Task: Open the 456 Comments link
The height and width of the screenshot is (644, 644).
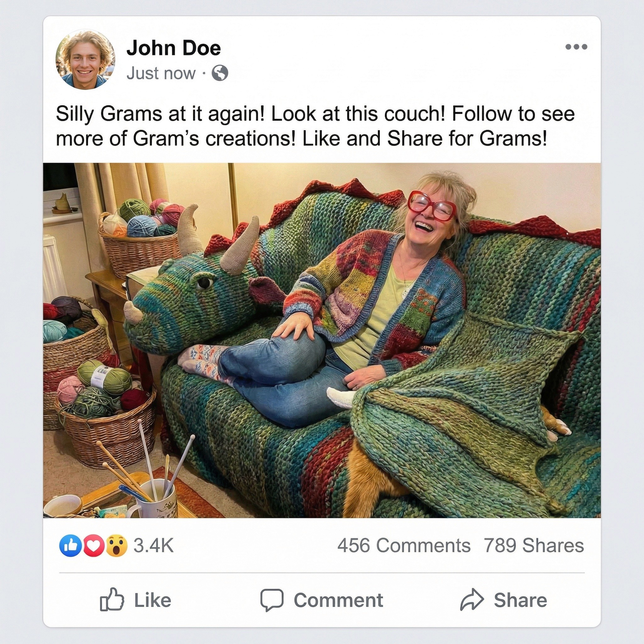Action: [x=404, y=546]
